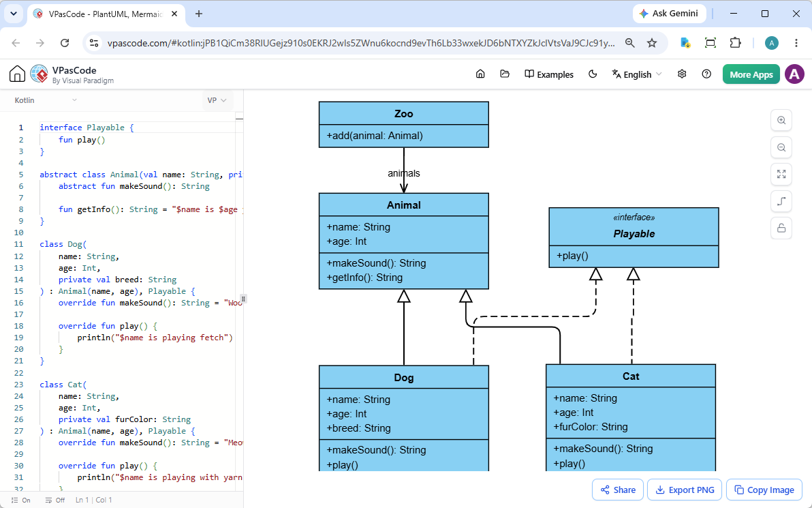
Task: Open a new browser tab
Action: (199, 14)
